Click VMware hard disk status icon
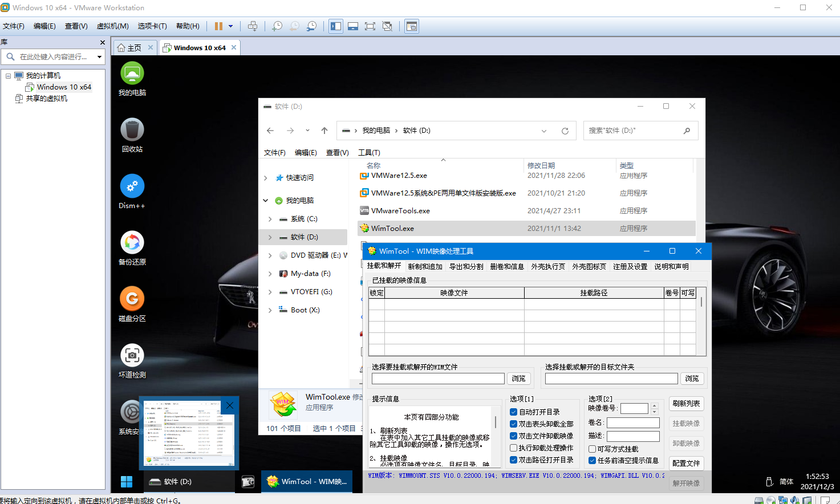840x504 pixels. point(759,500)
